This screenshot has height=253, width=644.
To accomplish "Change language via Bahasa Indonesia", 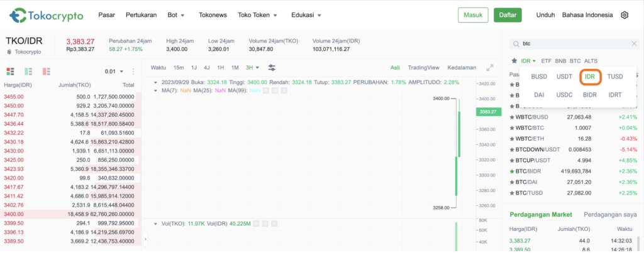I will tap(587, 15).
